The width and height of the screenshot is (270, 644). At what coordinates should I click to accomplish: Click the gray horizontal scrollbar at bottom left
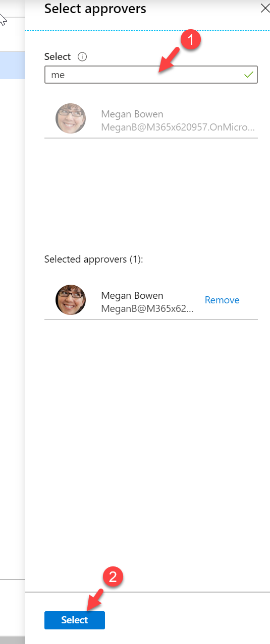[x=13, y=640]
